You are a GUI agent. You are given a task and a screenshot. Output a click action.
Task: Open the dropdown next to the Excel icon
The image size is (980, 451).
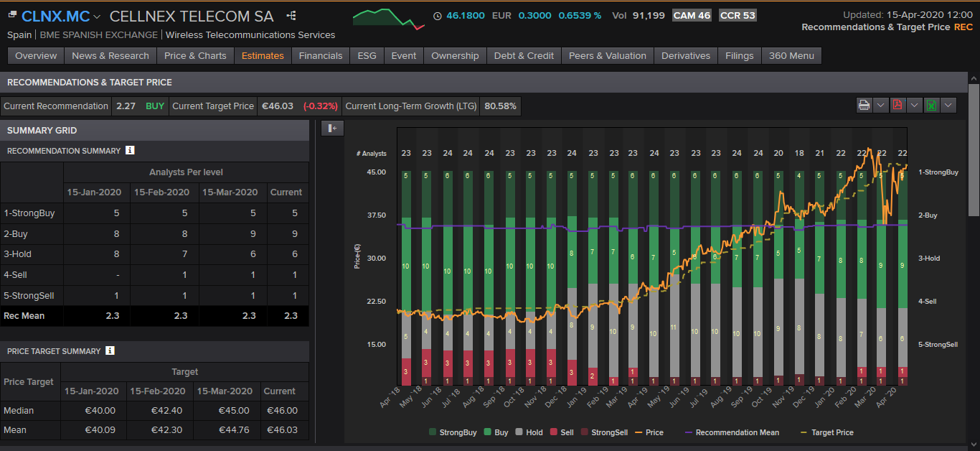pyautogui.click(x=948, y=106)
